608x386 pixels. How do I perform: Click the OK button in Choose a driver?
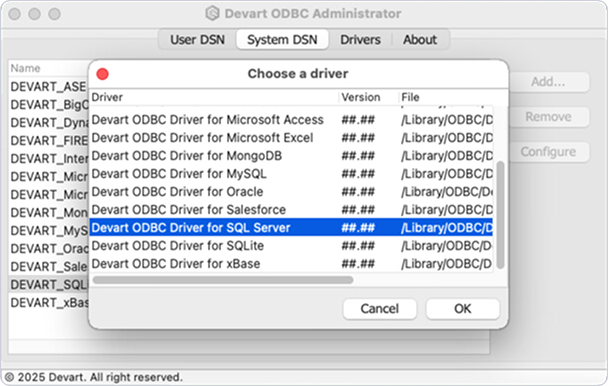[463, 309]
